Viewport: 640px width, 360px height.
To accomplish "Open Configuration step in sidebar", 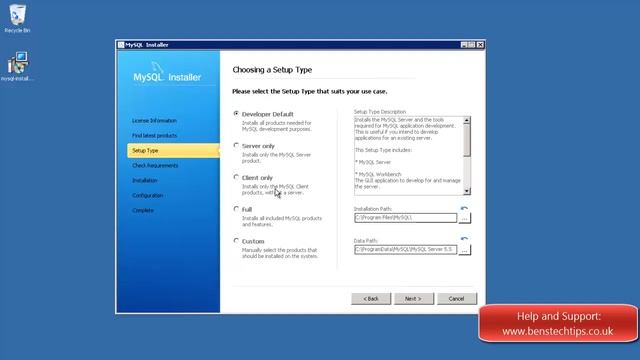I will tap(148, 196).
